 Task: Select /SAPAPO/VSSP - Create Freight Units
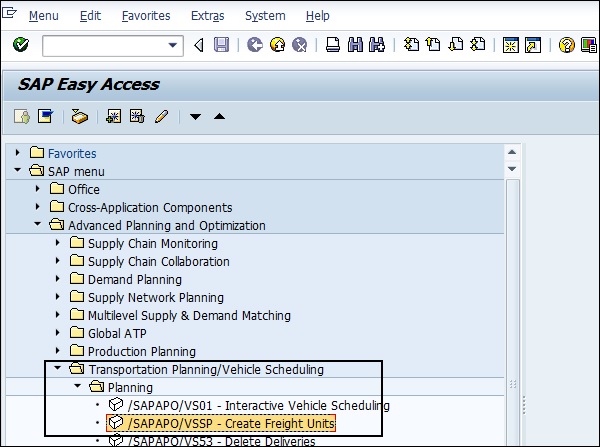(x=231, y=424)
